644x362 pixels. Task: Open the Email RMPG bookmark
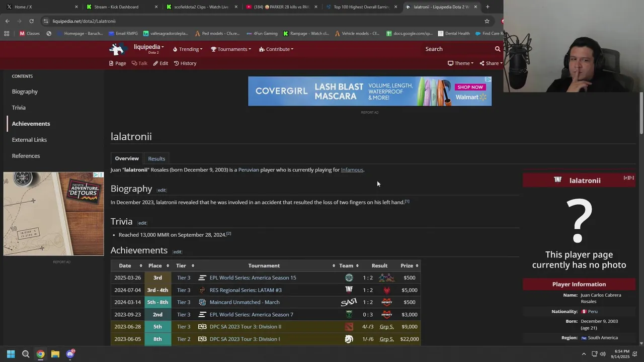[x=123, y=34]
